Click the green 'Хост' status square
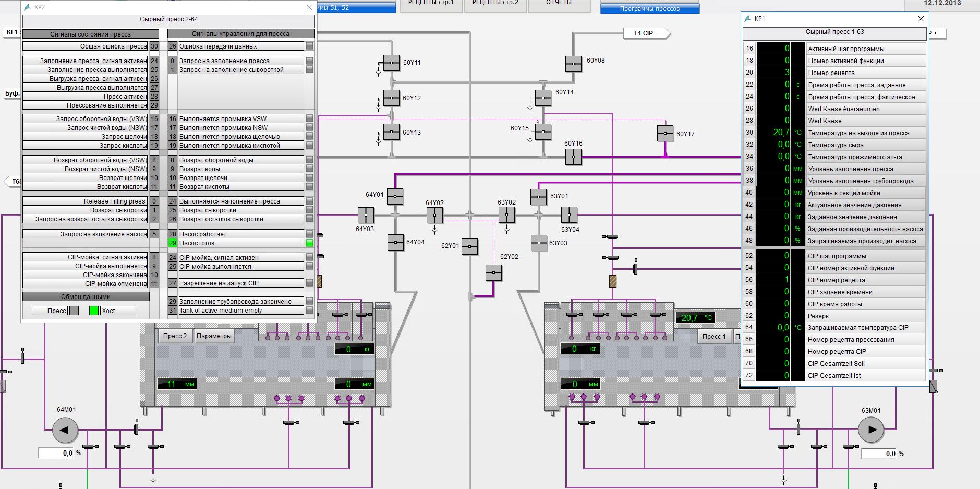 point(93,311)
